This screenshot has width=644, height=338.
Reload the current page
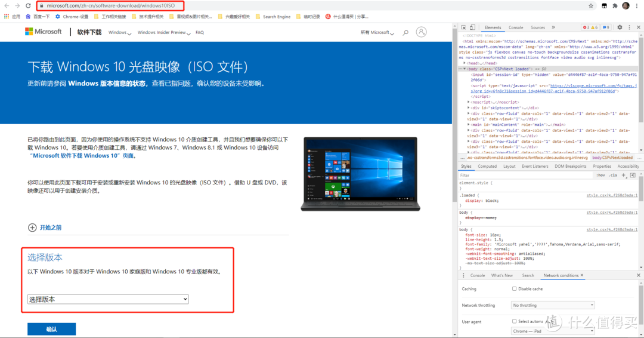click(28, 6)
